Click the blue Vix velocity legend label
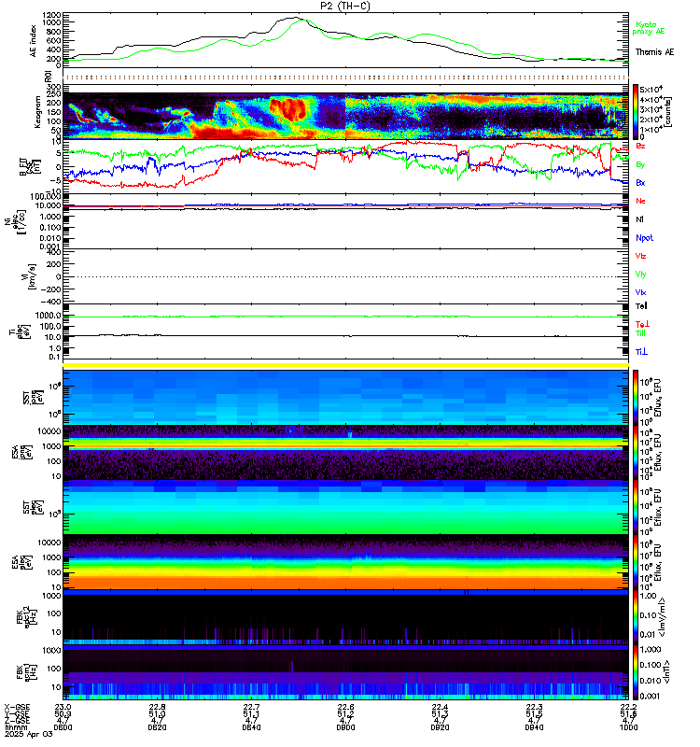 point(640,292)
